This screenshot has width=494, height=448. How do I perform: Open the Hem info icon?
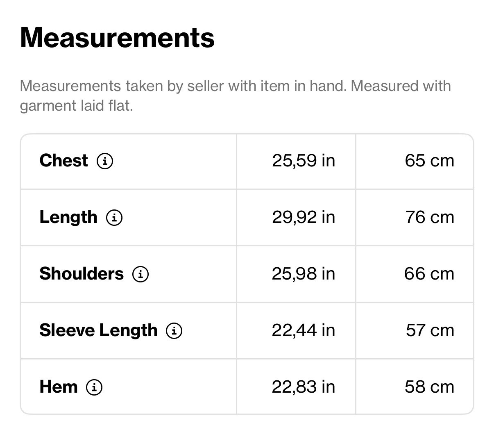coord(94,387)
